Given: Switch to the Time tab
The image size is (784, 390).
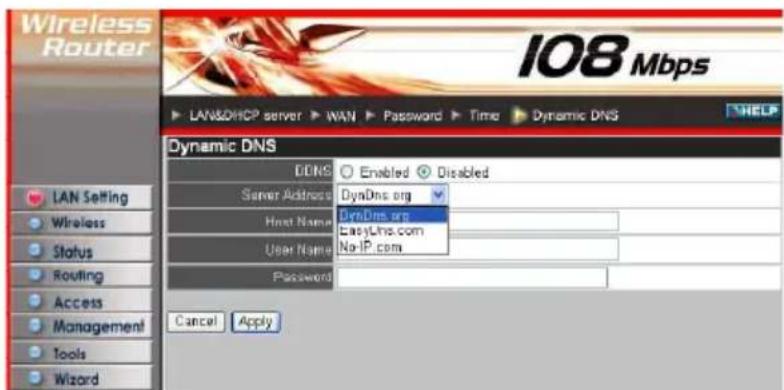Looking at the screenshot, I should (484, 116).
